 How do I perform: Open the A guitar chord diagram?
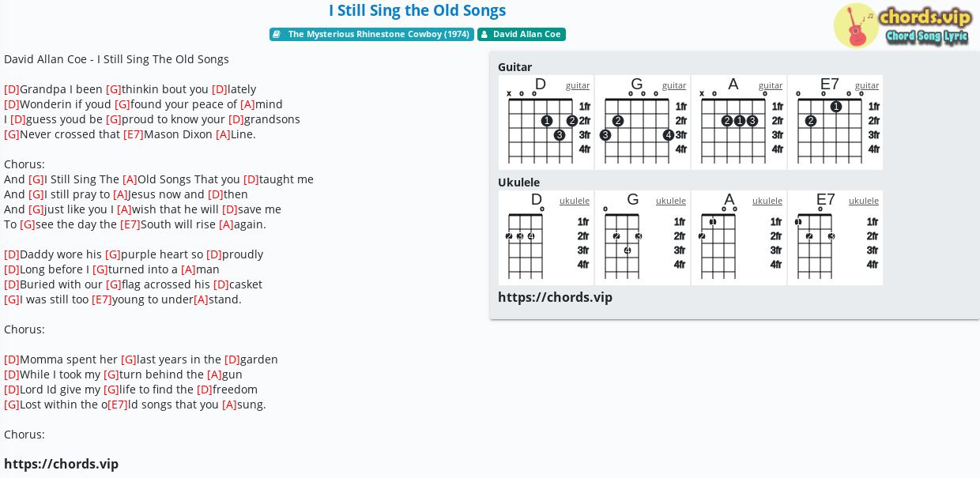click(x=739, y=122)
